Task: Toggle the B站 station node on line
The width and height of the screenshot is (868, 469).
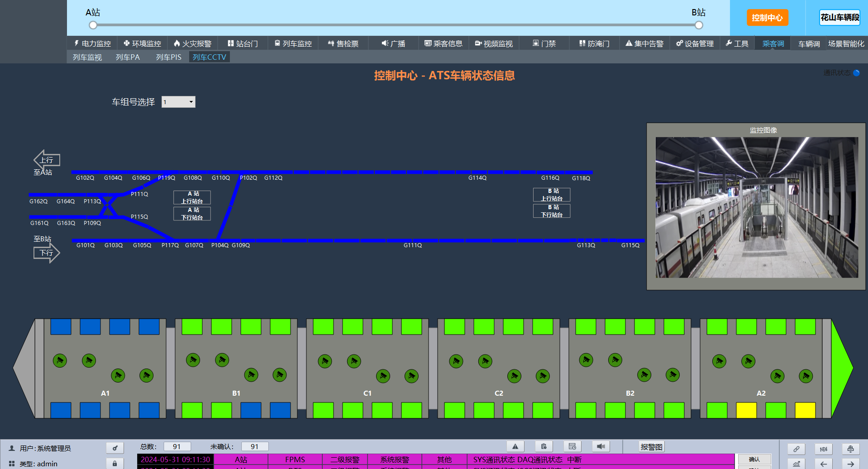Action: (699, 25)
